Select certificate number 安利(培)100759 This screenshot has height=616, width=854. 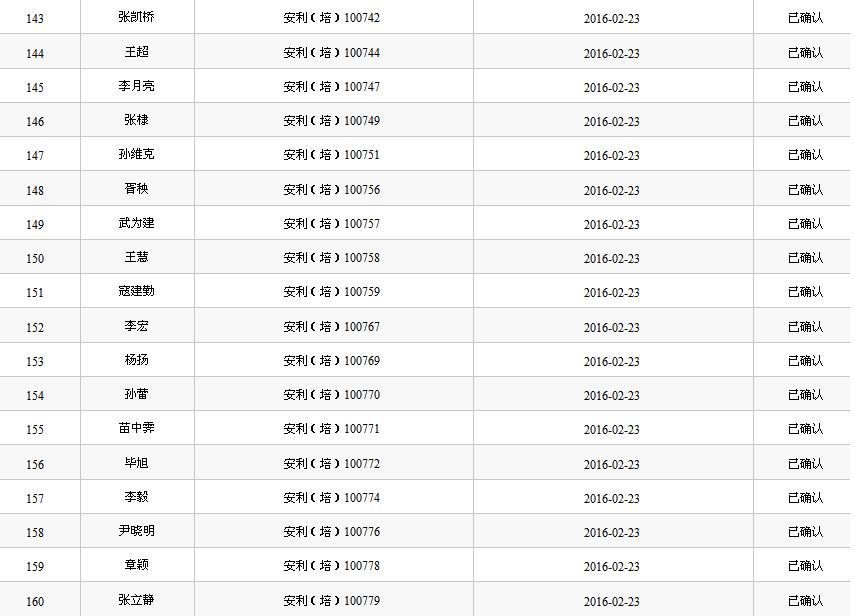(x=331, y=292)
